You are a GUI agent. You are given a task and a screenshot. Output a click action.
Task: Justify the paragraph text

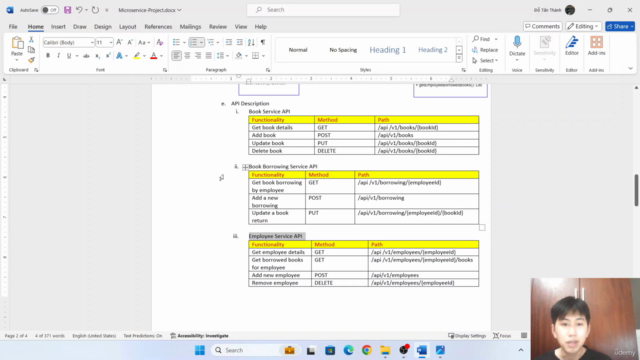(209, 56)
